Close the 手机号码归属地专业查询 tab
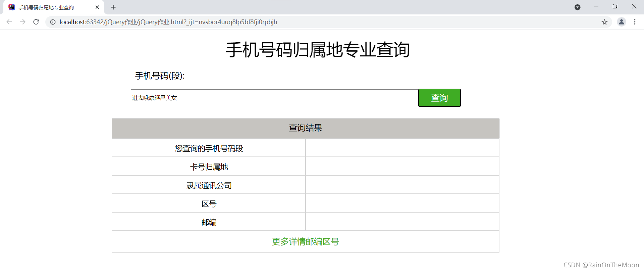644x271 pixels. tap(97, 7)
